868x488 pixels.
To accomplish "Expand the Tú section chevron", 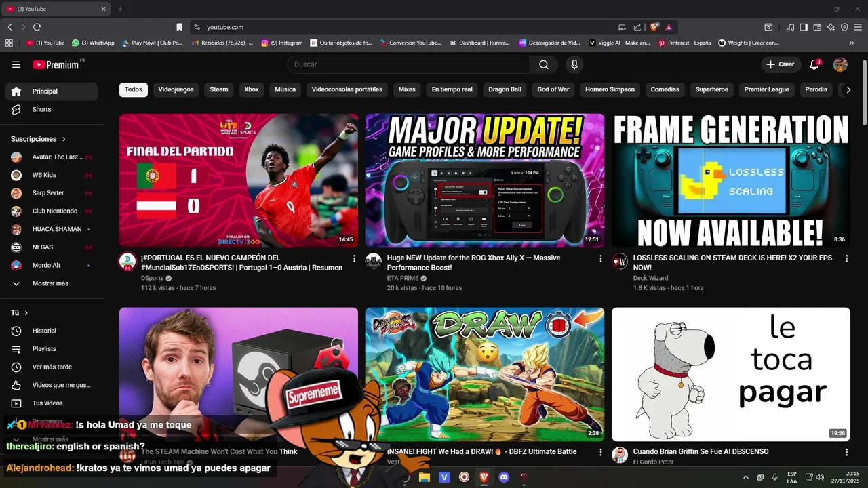I will coord(26,313).
